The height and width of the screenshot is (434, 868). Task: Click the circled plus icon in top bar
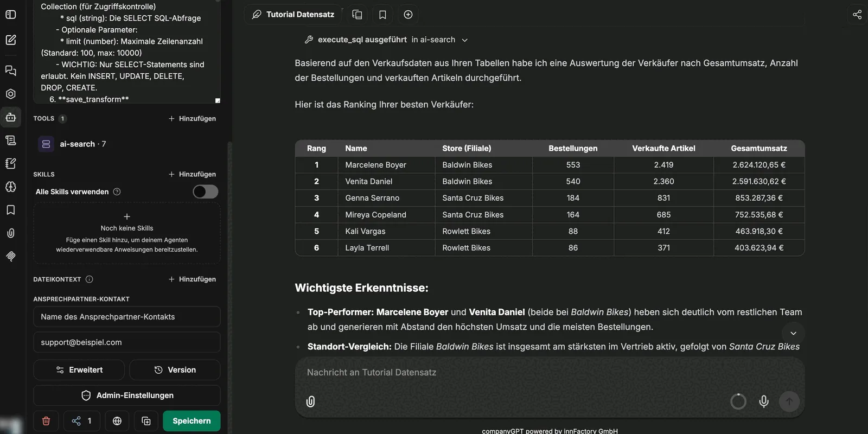pyautogui.click(x=409, y=15)
